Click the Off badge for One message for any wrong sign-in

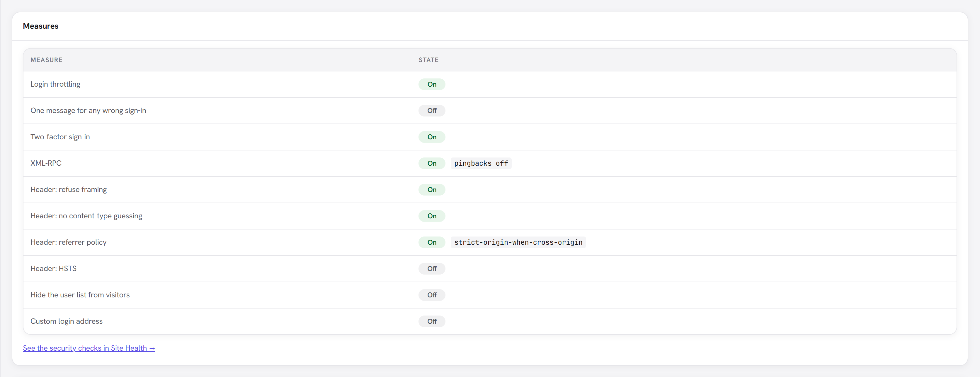[x=432, y=111]
